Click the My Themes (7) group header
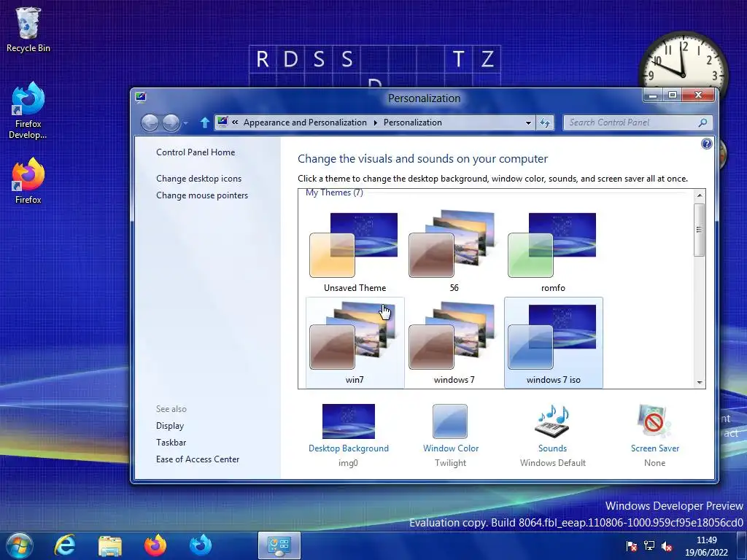This screenshot has width=747, height=560. point(334,192)
